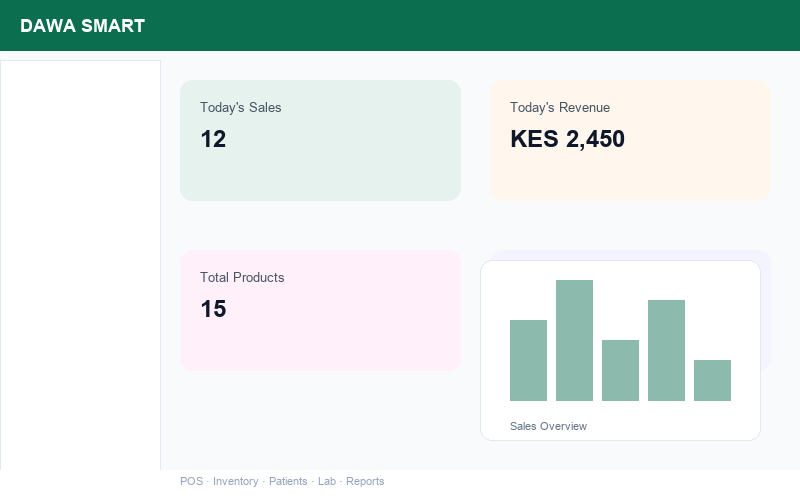Select the Sales Overview chart card

point(620,351)
